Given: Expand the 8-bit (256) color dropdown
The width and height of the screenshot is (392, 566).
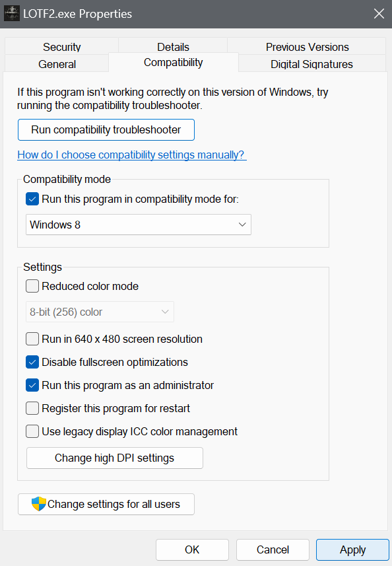Looking at the screenshot, I should pos(100,312).
